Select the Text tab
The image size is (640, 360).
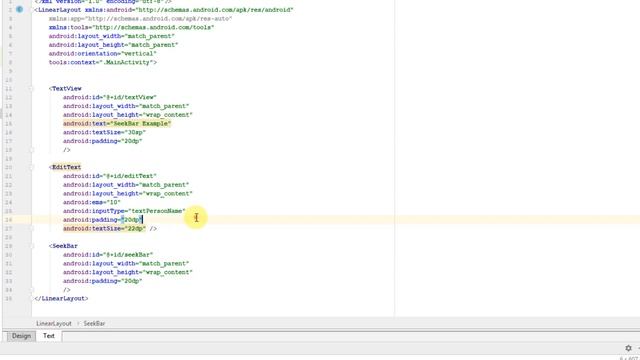tap(49, 336)
